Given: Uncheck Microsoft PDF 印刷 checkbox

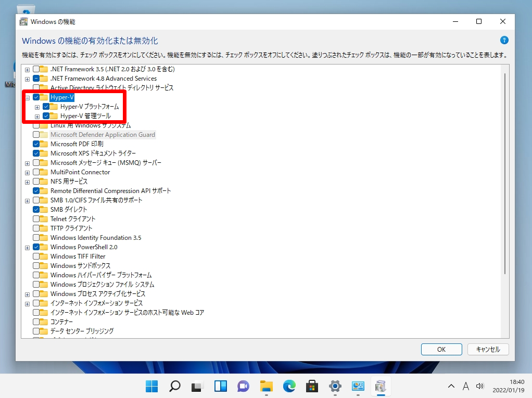Looking at the screenshot, I should click(36, 144).
